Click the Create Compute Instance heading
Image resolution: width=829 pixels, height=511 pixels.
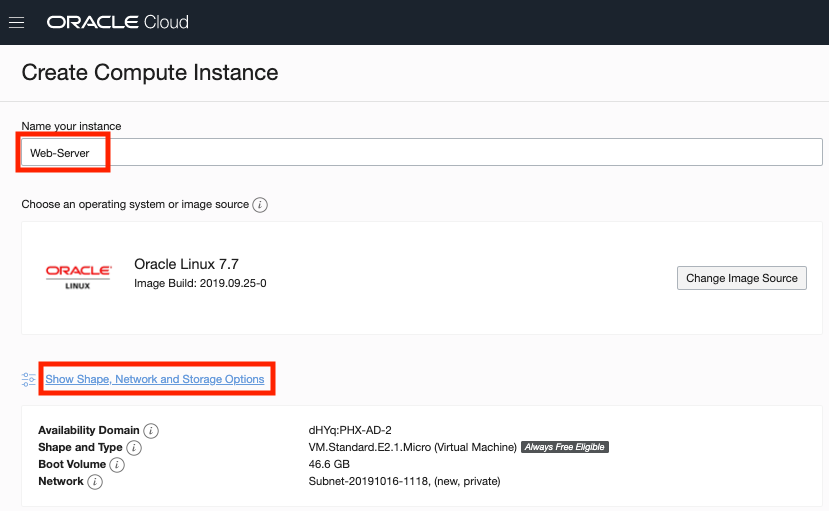coord(150,72)
